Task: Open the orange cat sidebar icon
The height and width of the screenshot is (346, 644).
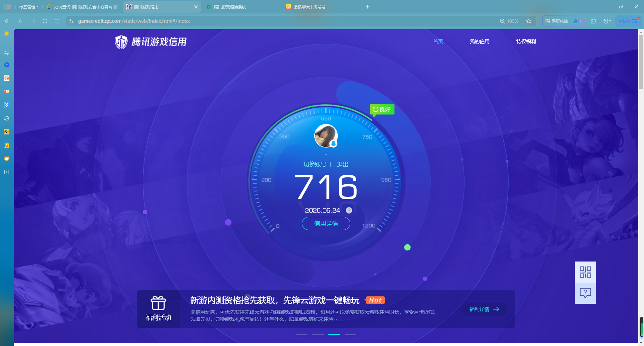Action: pos(6,159)
